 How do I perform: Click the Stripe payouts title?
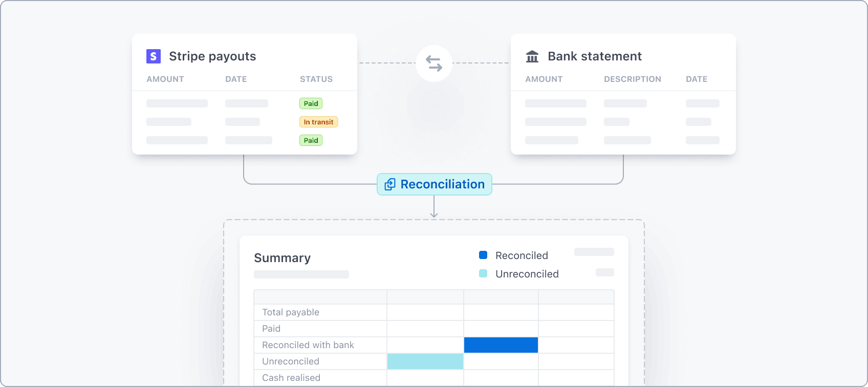[212, 56]
